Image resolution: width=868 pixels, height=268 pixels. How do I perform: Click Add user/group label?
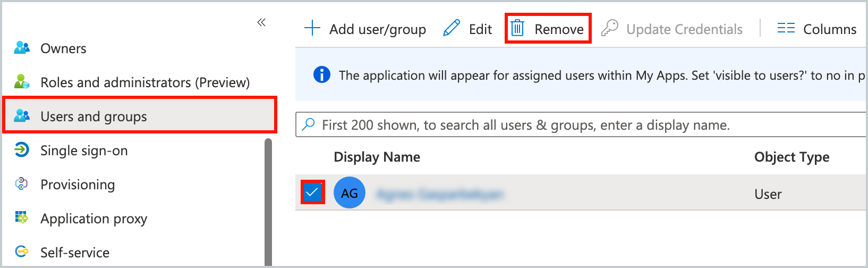tap(378, 29)
